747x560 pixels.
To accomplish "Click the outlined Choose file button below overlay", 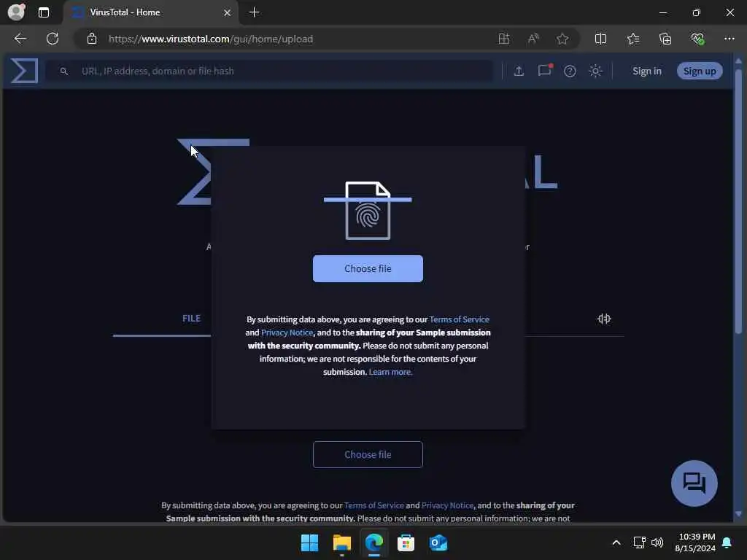I will click(368, 455).
